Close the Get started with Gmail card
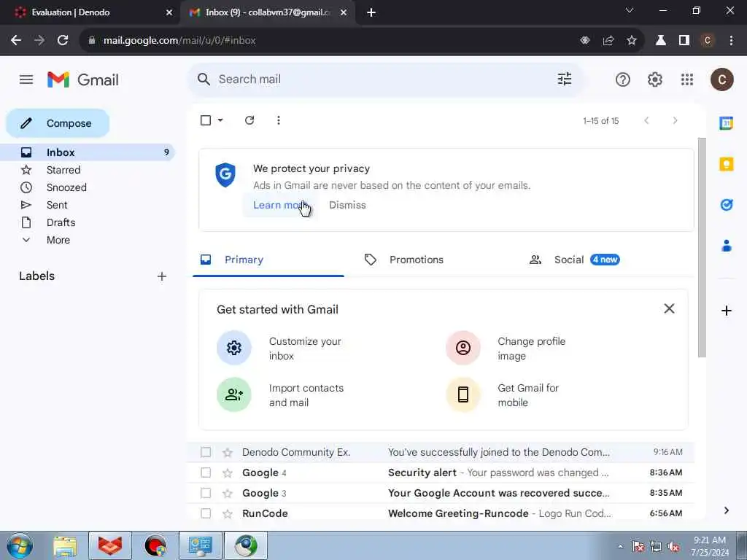The height and width of the screenshot is (560, 747). coord(669,308)
